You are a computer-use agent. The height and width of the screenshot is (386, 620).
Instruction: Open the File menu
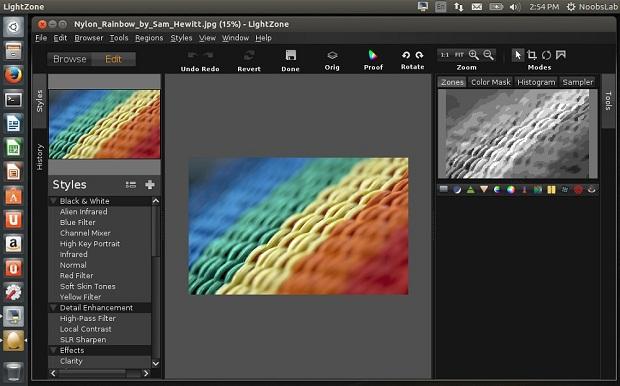[41, 38]
